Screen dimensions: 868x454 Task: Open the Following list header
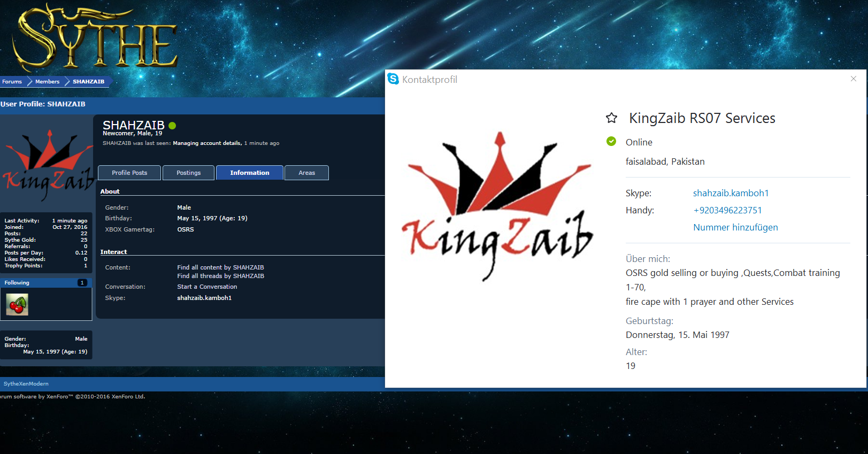tap(46, 282)
